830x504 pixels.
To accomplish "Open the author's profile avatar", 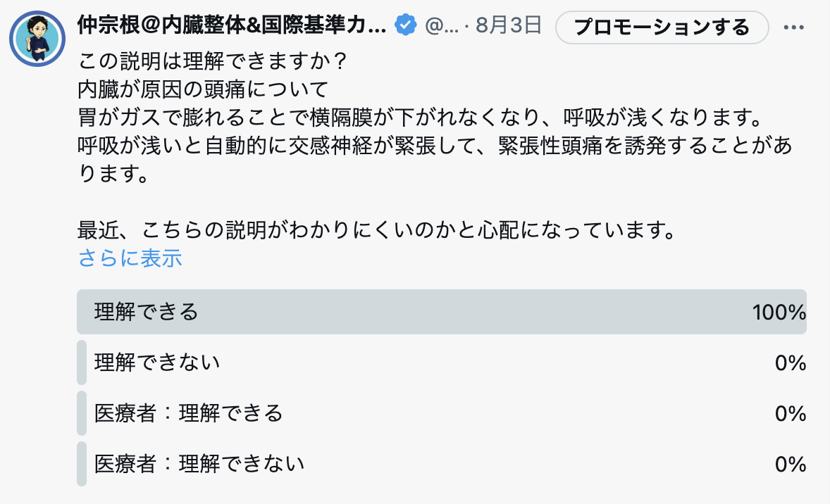I will [37, 39].
